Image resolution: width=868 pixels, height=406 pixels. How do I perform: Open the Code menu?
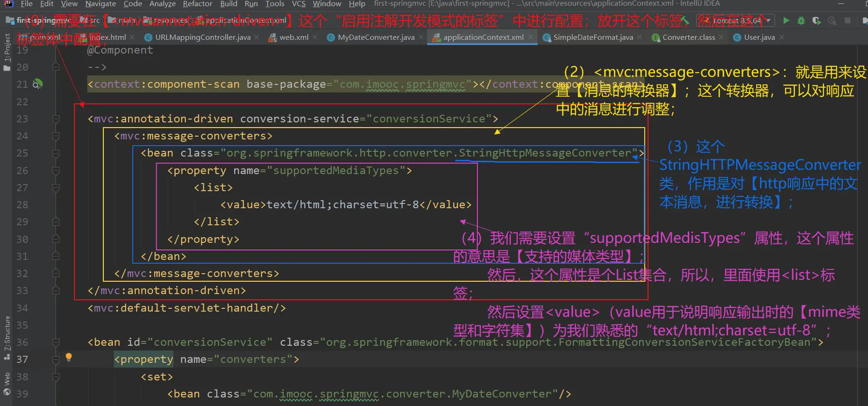click(133, 4)
